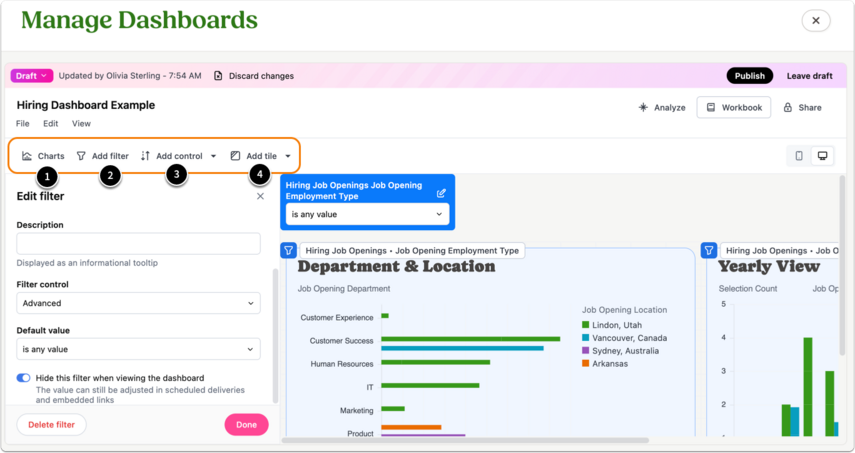Click the Human Resources bar label
This screenshot has height=453, width=855.
click(x=342, y=364)
